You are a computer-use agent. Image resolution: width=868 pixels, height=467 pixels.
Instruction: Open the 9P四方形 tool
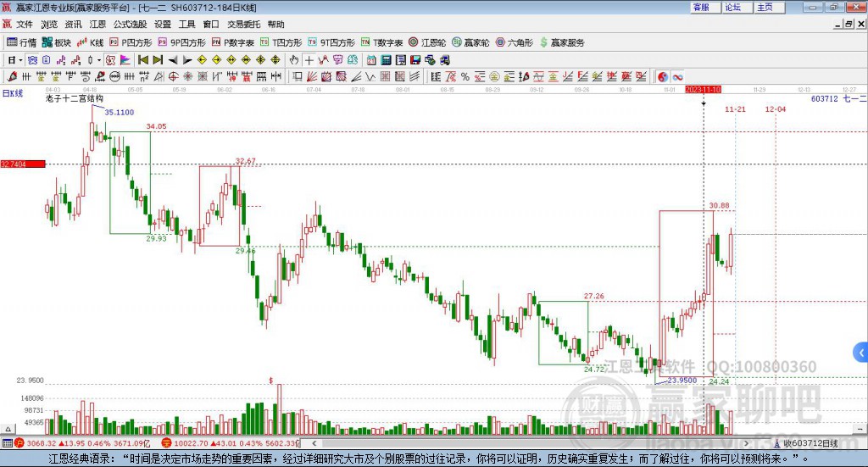point(181,42)
